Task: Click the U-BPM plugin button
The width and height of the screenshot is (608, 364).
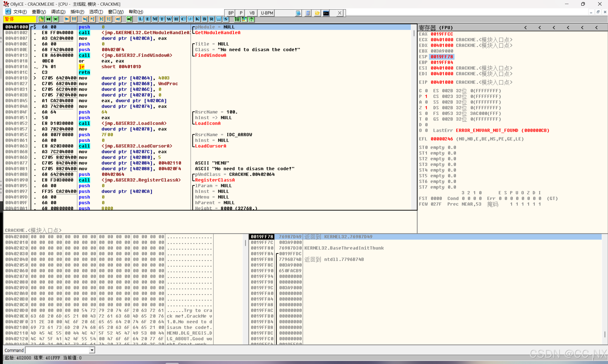Action: (x=267, y=13)
